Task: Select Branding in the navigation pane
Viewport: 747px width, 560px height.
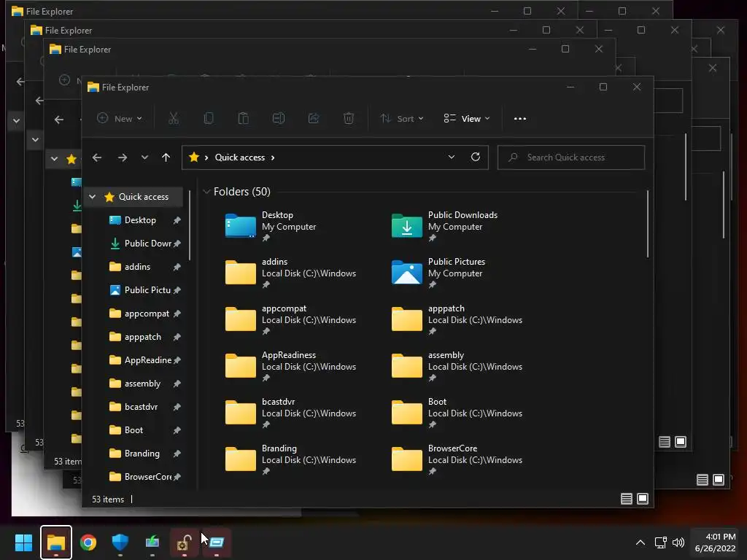Action: click(x=142, y=454)
